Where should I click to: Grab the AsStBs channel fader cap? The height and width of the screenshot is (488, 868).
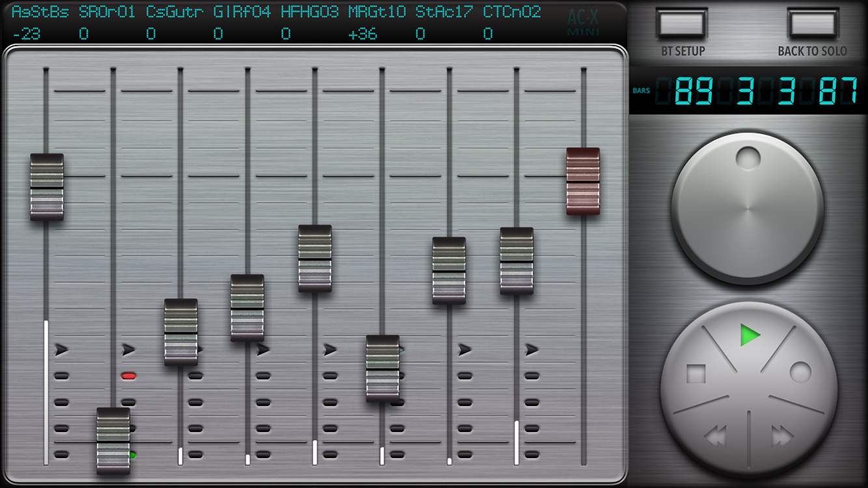point(47,187)
